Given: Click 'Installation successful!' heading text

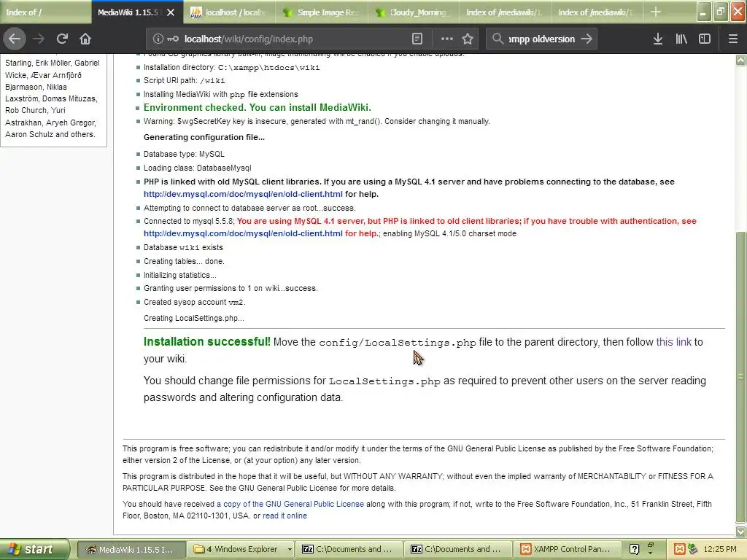Looking at the screenshot, I should pos(206,342).
